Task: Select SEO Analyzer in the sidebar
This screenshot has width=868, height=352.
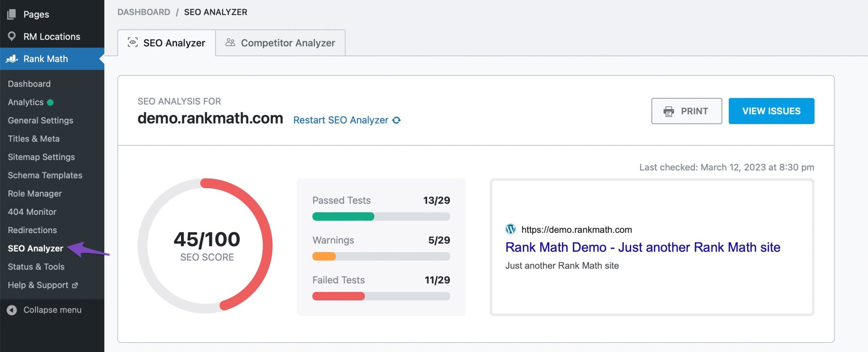Action: coord(36,248)
